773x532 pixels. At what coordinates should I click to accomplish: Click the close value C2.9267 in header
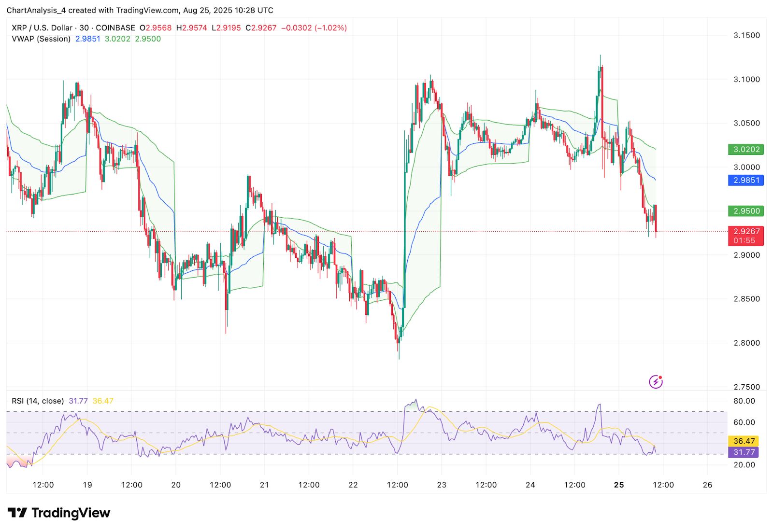[x=261, y=28]
